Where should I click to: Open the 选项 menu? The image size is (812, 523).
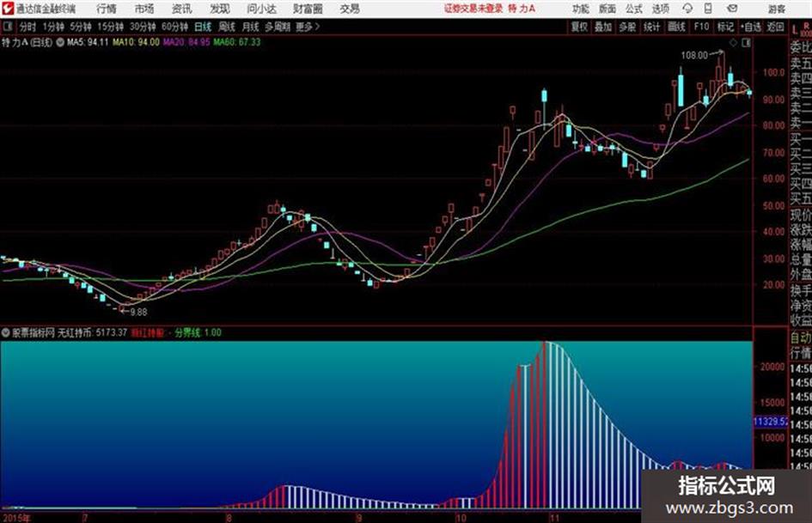661,9
